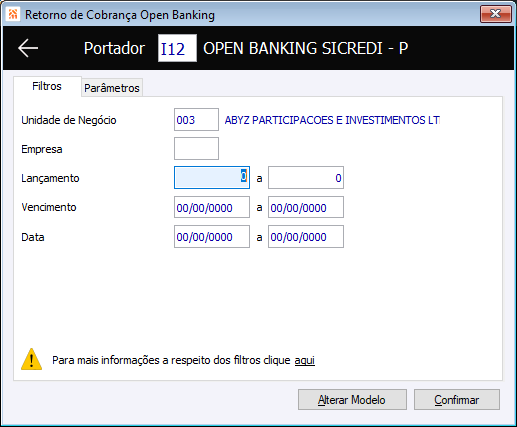
Task: Open the Parâmetros tab
Action: pyautogui.click(x=112, y=88)
